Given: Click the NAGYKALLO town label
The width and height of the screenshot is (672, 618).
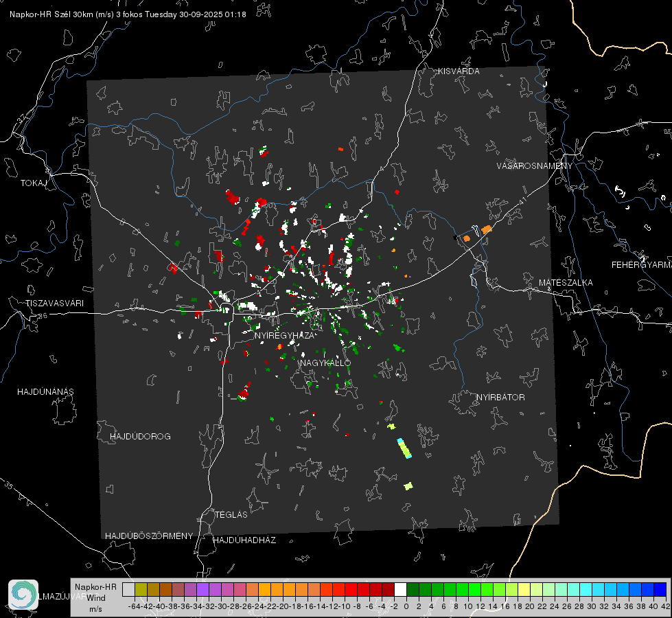Looking at the screenshot, I should pos(325,363).
